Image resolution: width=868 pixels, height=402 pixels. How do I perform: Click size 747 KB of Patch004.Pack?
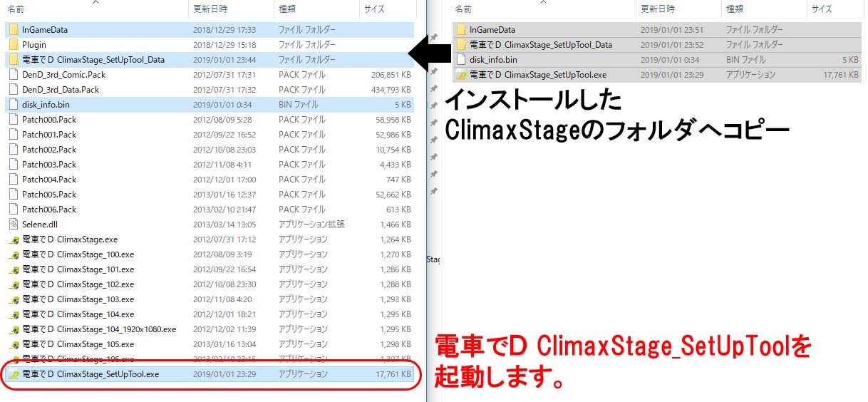click(x=398, y=180)
